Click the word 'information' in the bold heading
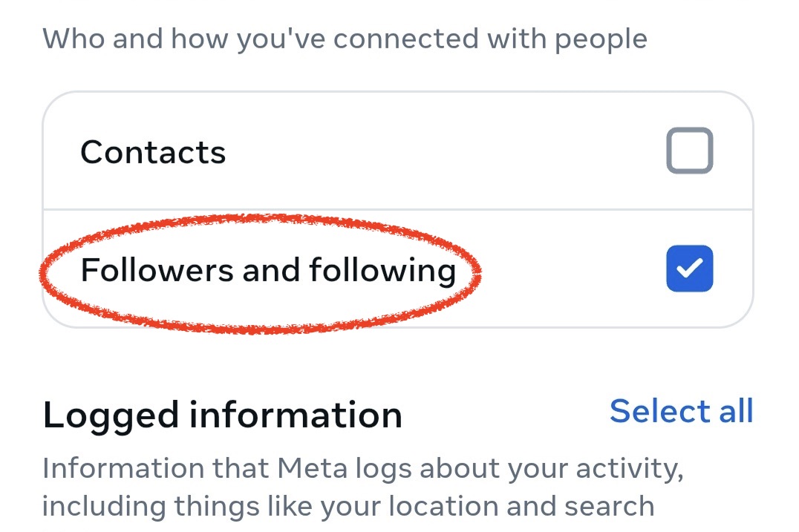Screen dimensions: 799x532 point(296,415)
